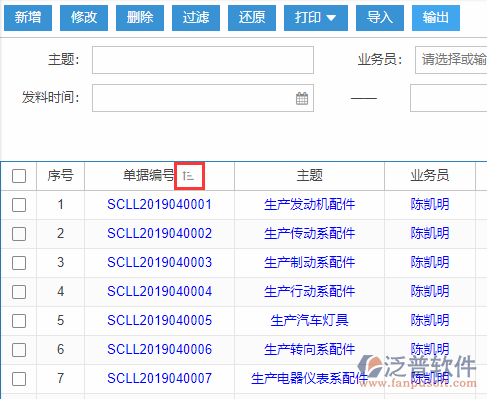Image resolution: width=487 pixels, height=399 pixels.
Task: Click the 主题 column header
Action: (309, 175)
